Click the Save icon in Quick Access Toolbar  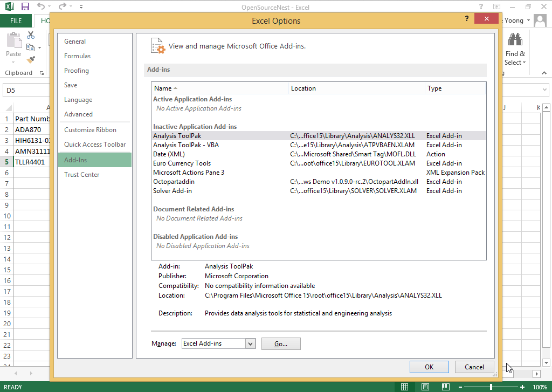25,6
